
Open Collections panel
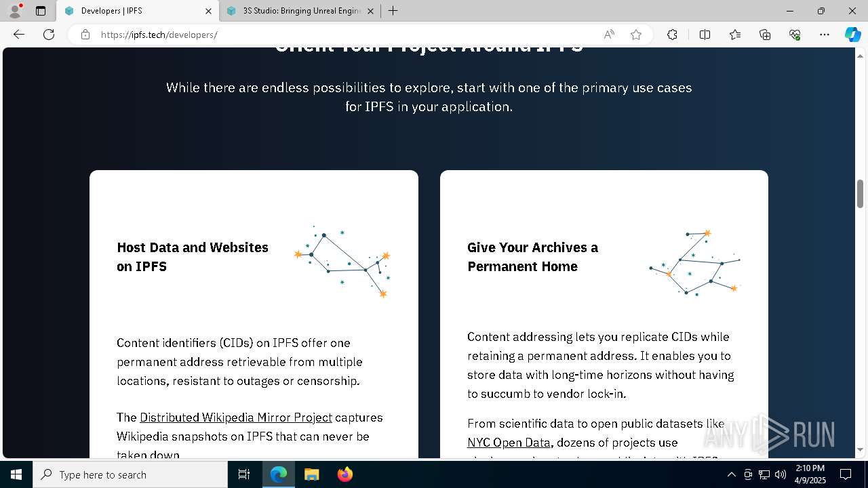click(x=765, y=35)
